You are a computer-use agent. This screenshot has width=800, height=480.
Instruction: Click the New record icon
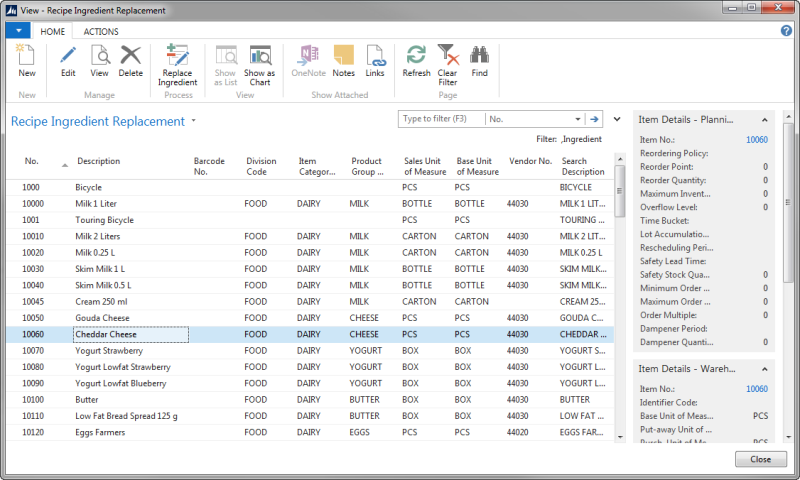tap(27, 61)
